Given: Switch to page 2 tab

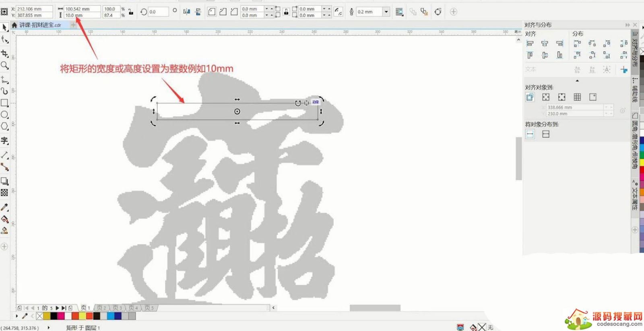Looking at the screenshot, I should (x=101, y=308).
